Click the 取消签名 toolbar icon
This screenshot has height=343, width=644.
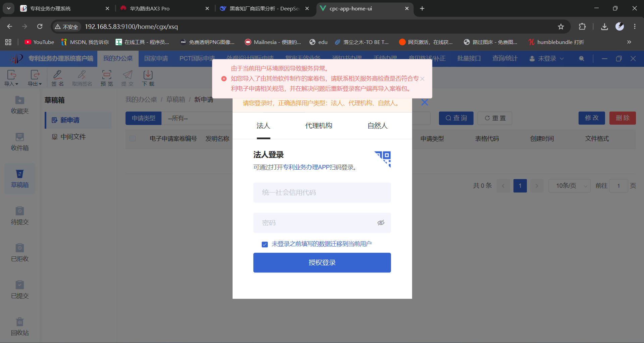(82, 78)
